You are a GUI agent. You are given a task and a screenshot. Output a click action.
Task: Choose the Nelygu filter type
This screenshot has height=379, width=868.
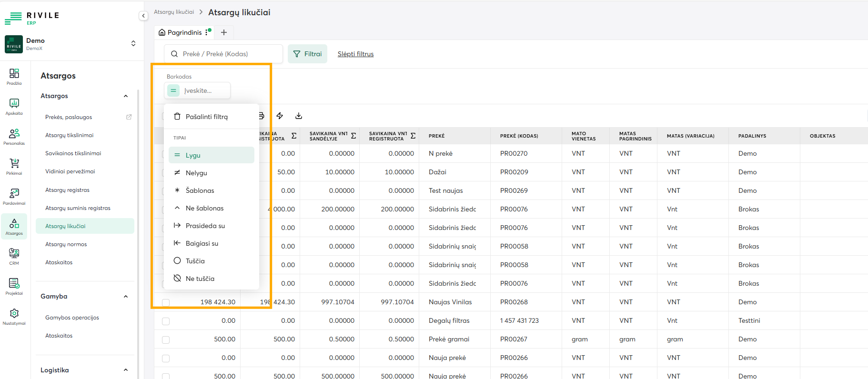click(x=196, y=173)
